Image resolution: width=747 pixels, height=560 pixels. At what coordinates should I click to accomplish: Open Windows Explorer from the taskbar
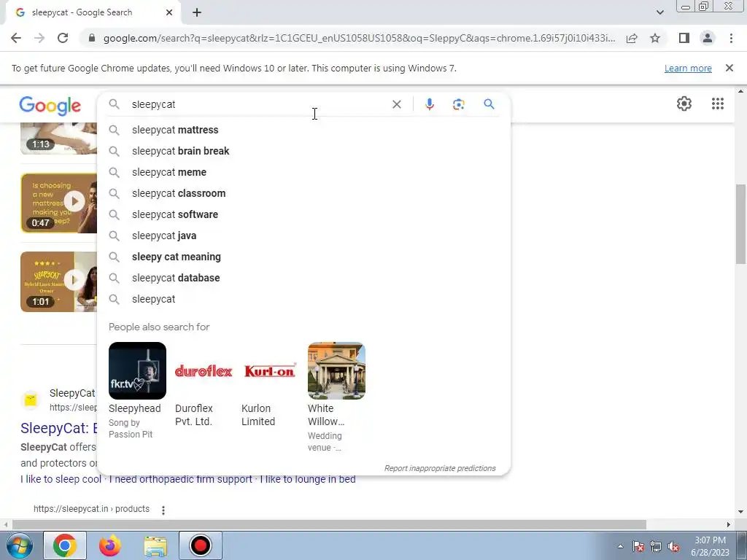click(155, 546)
